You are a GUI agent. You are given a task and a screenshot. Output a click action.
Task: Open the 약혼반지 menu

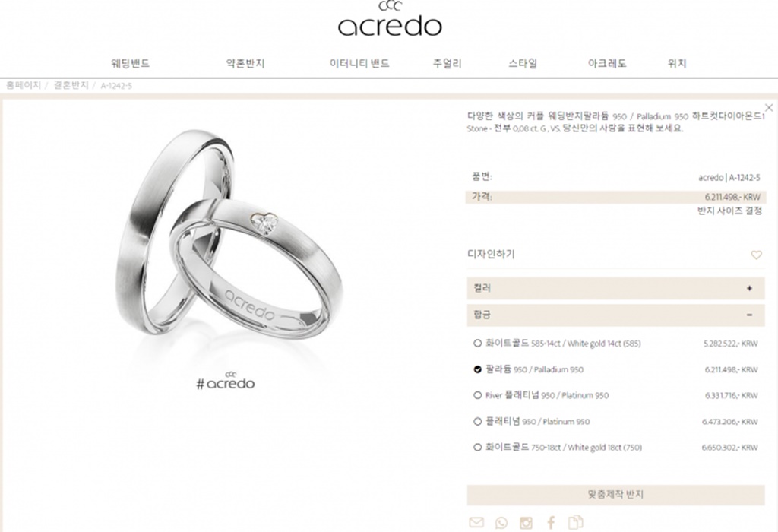245,64
